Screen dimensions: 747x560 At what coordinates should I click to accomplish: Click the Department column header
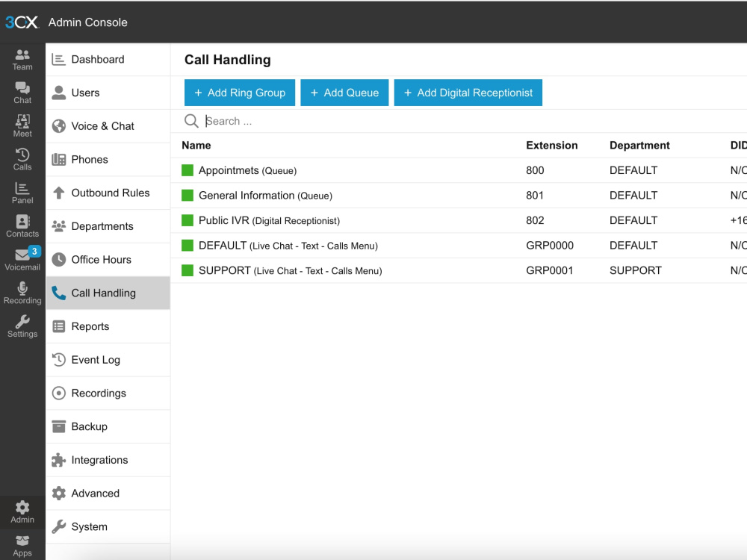click(639, 146)
